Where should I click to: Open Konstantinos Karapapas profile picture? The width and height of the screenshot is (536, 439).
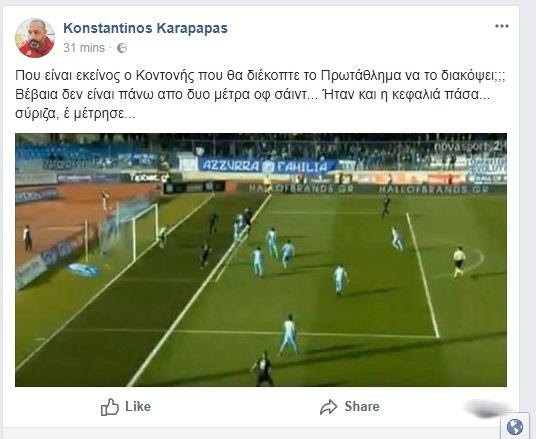(x=35, y=38)
